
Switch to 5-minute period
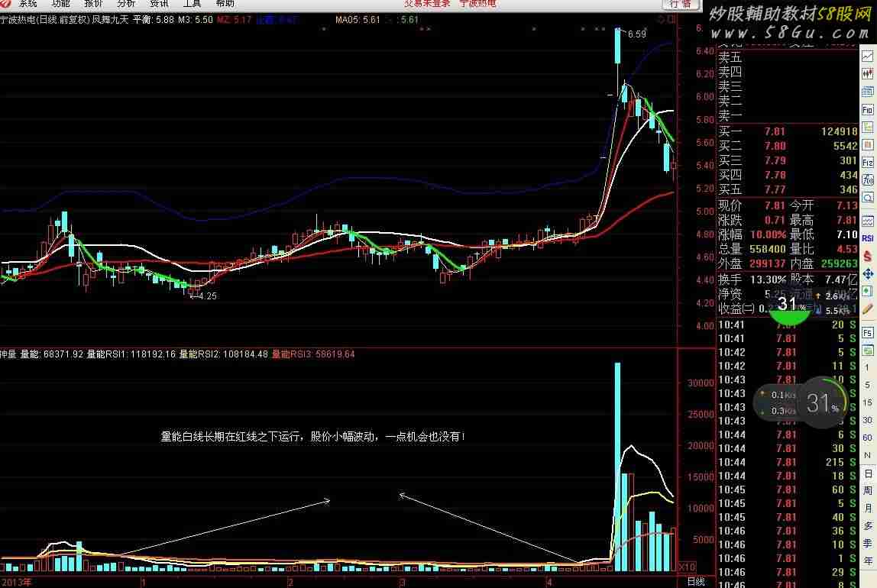tap(868, 385)
